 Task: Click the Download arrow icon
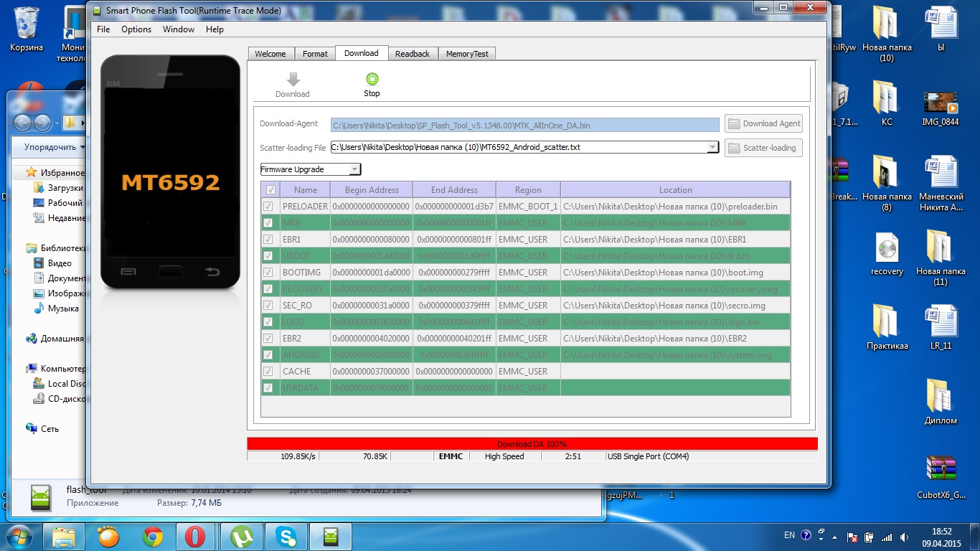click(x=293, y=80)
